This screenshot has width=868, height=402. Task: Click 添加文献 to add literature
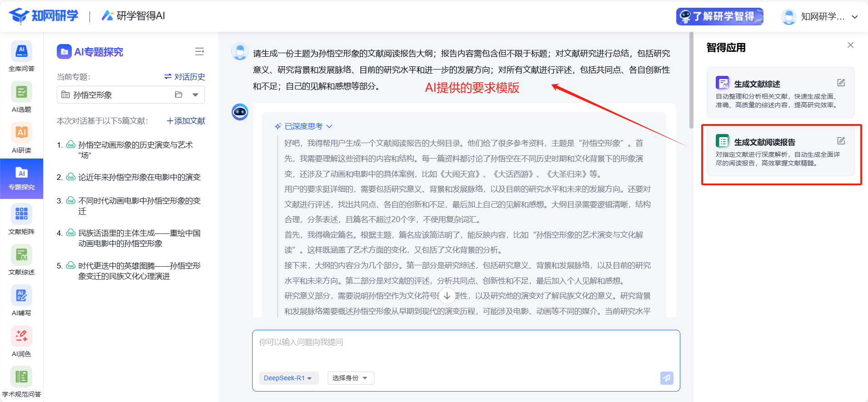[x=186, y=121]
